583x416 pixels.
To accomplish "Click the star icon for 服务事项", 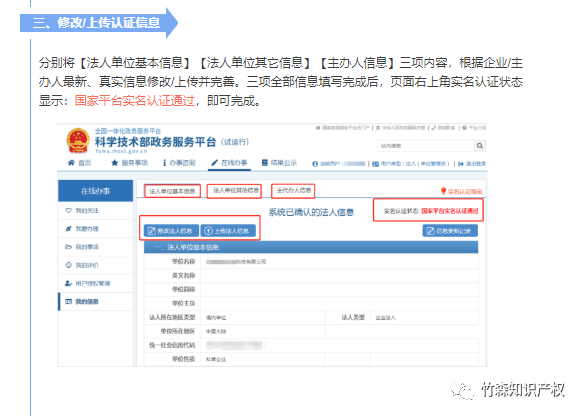I will point(115,162).
